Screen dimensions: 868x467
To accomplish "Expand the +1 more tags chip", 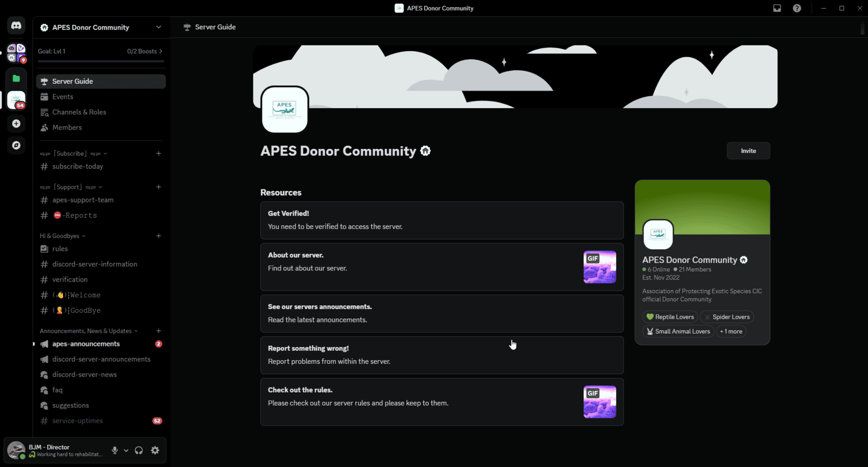I will pyautogui.click(x=731, y=331).
